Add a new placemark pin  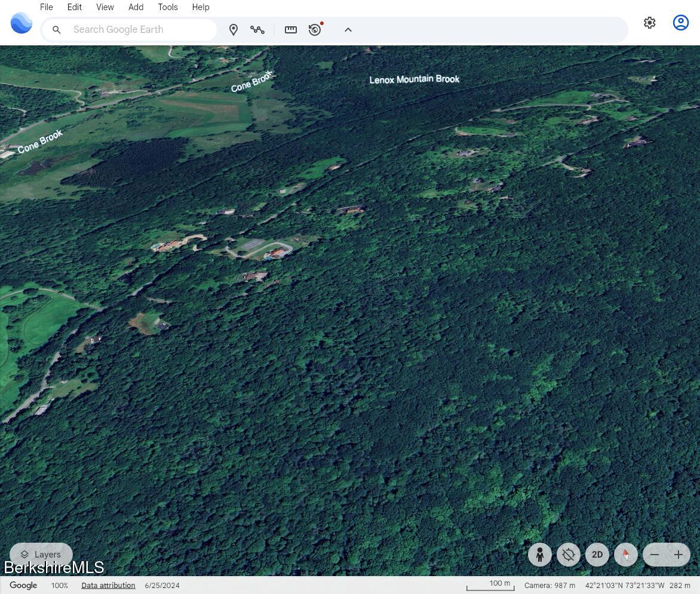coord(234,29)
